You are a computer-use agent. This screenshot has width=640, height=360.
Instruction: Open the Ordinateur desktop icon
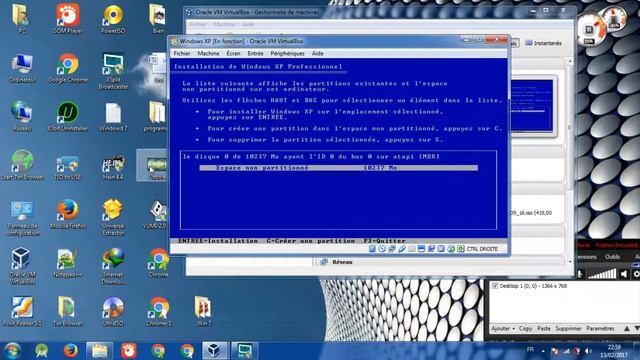pyautogui.click(x=22, y=68)
